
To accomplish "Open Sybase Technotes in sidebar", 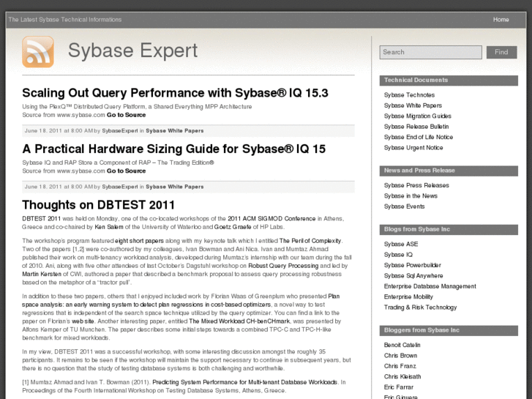I will [x=409, y=95].
